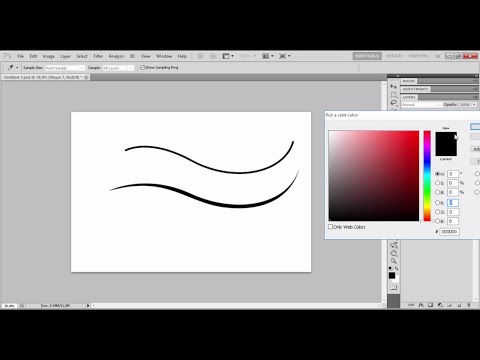Open the Screen Mode icon menu

click(x=284, y=56)
